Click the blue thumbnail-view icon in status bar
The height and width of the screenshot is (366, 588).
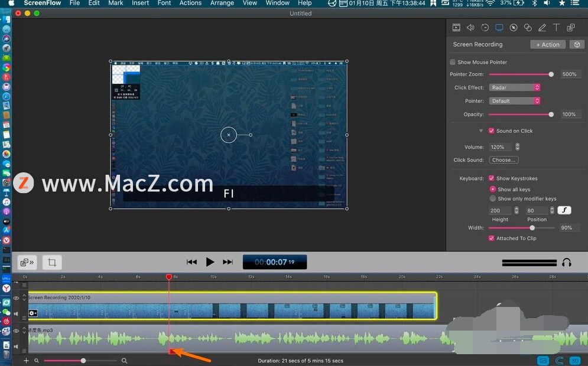(543, 360)
